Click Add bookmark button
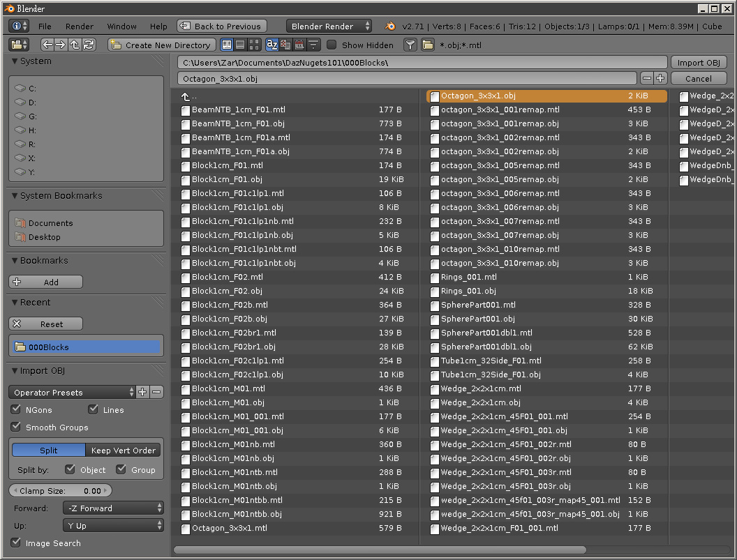The image size is (737, 560). [x=45, y=282]
